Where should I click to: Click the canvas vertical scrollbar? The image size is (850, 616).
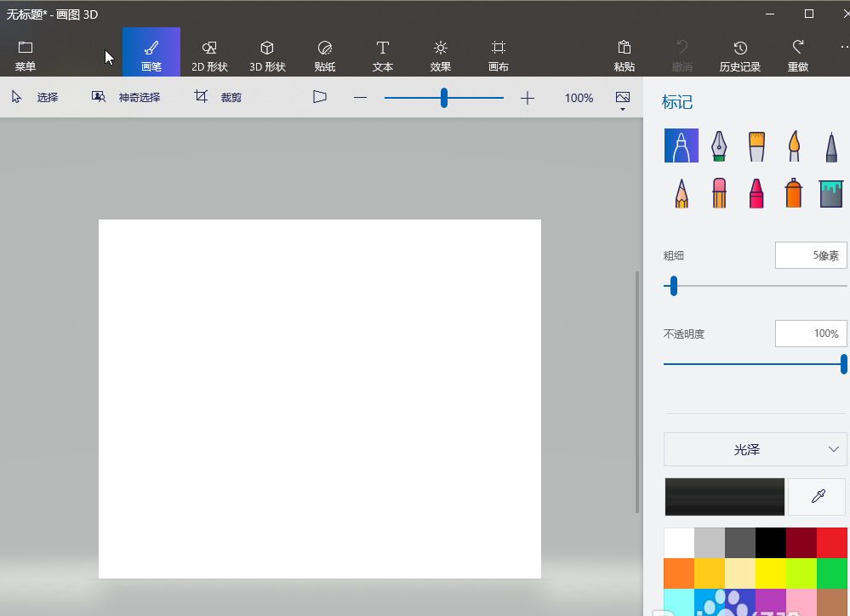pos(637,392)
